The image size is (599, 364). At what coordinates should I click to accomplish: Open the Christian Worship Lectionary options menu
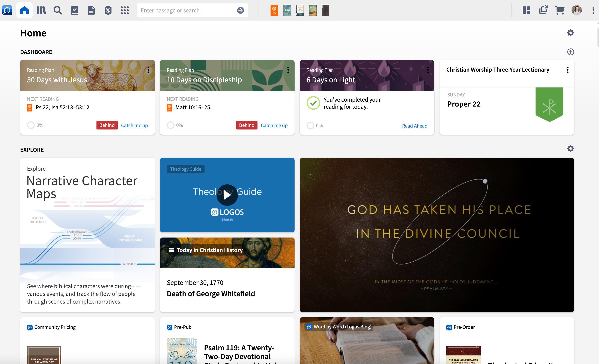point(568,70)
